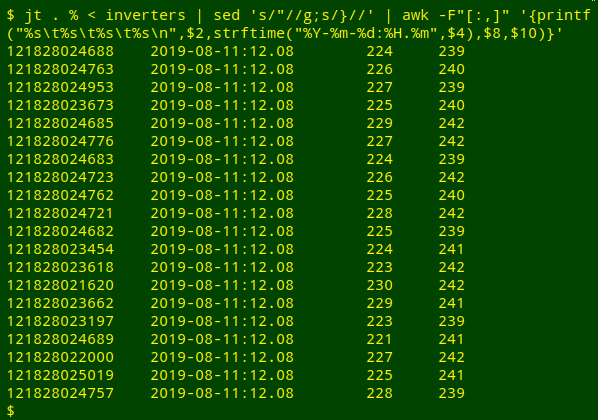Click value 239 in row 121828024688

point(452,51)
